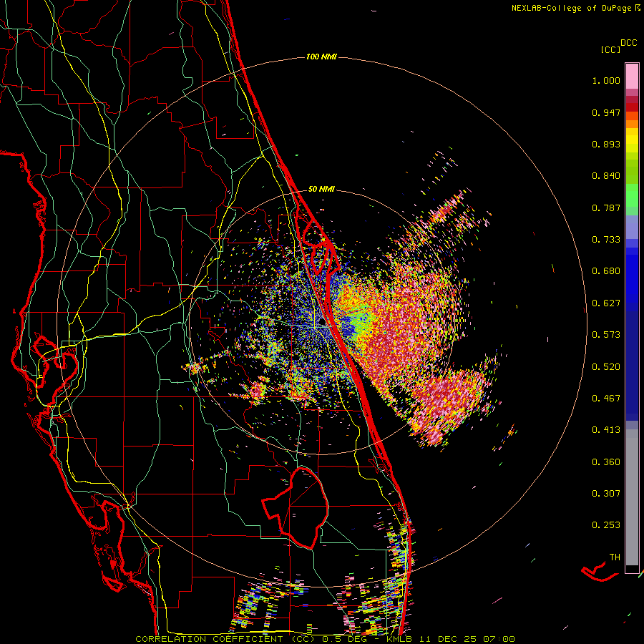
Task: Click the 0.253 color scale value
Action: [x=606, y=525]
